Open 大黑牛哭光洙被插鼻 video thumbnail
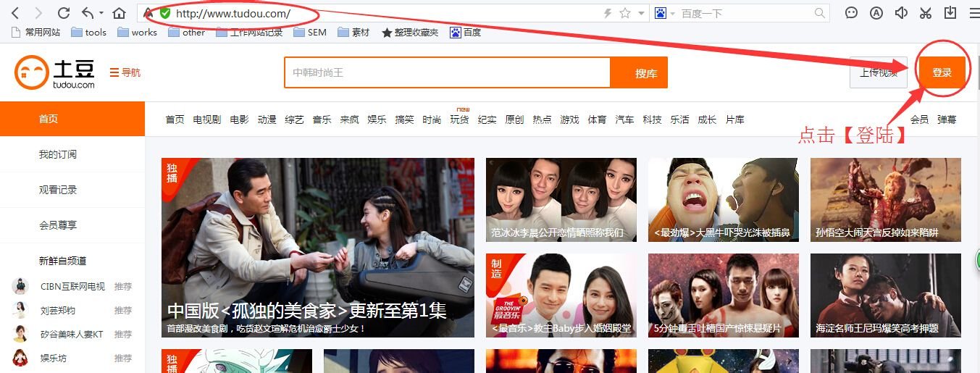Viewport: 980px width, 373px height. point(724,200)
